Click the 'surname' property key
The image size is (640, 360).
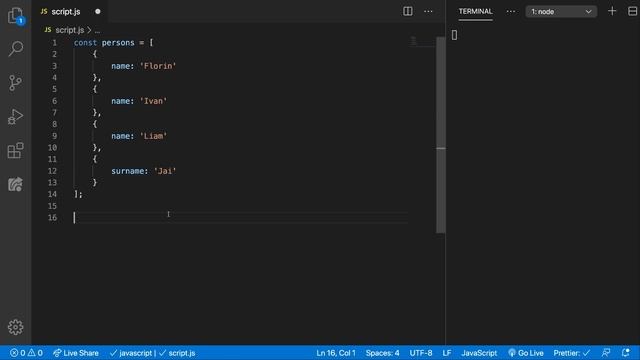[127, 171]
